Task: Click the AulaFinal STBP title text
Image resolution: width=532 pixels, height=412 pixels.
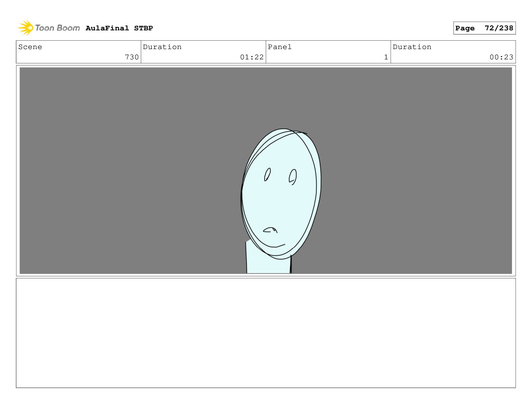Action: coord(119,28)
